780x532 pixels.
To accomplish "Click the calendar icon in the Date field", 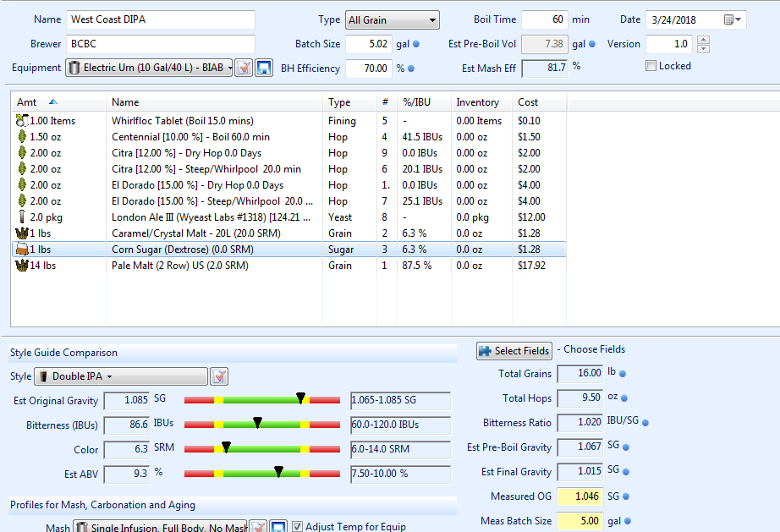I will (x=728, y=20).
